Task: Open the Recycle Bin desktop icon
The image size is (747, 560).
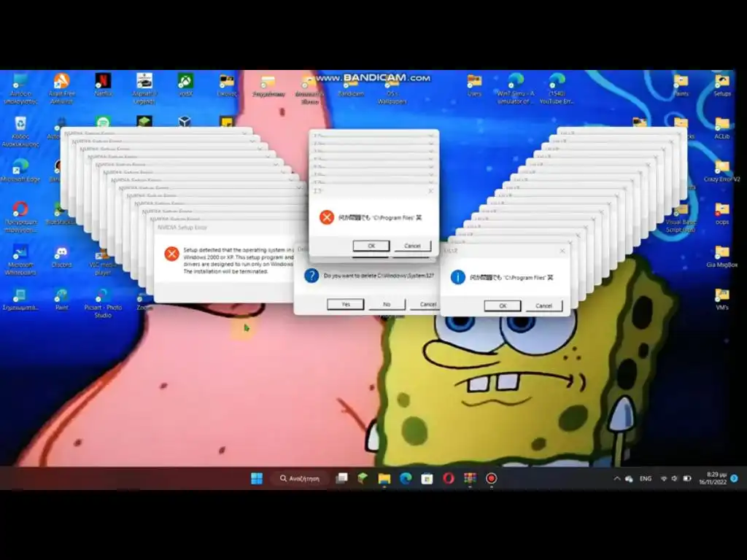Action: pos(20,131)
